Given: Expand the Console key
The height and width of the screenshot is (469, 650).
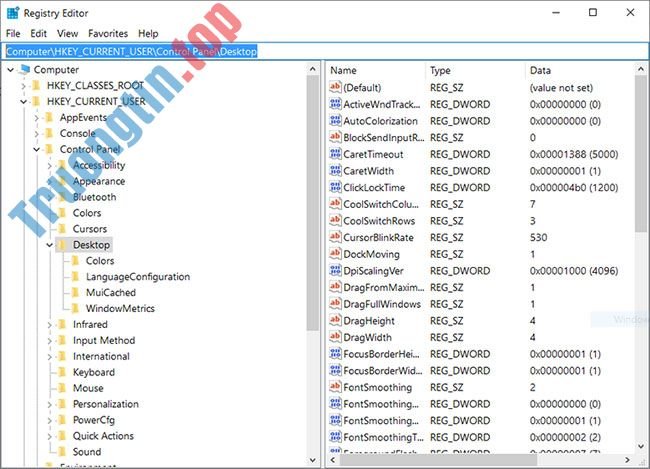Looking at the screenshot, I should coord(36,134).
